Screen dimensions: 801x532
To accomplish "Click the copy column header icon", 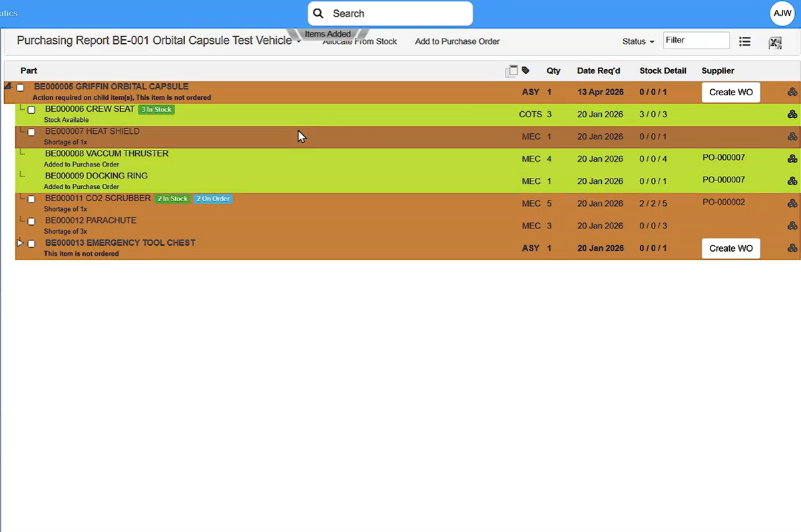I will pyautogui.click(x=511, y=71).
